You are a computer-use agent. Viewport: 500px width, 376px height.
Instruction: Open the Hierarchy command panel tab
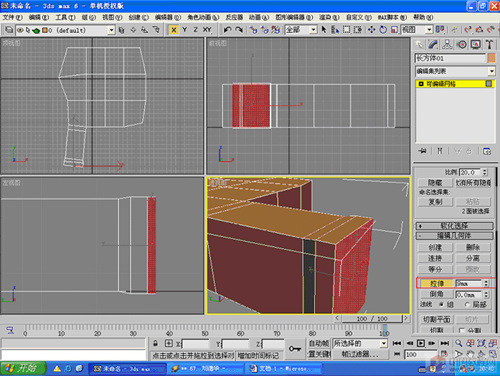click(x=447, y=44)
